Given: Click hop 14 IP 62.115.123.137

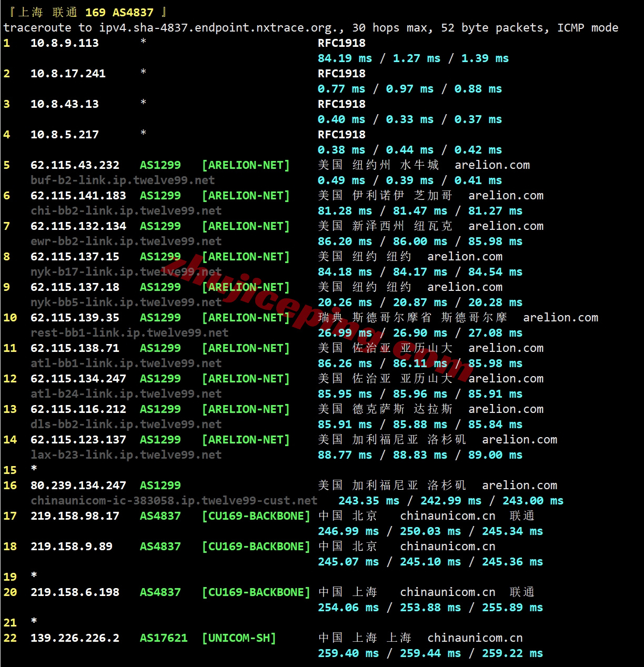Looking at the screenshot, I should click(78, 440).
